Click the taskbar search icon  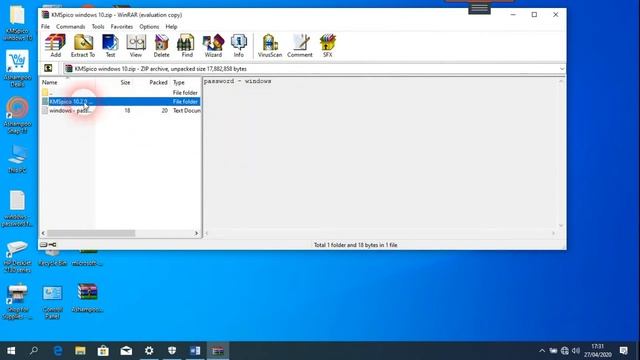pos(34,351)
